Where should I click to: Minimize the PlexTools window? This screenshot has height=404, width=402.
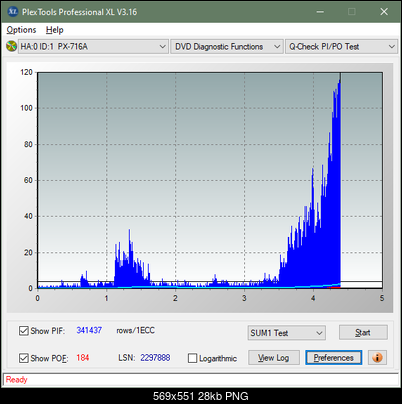click(x=320, y=12)
